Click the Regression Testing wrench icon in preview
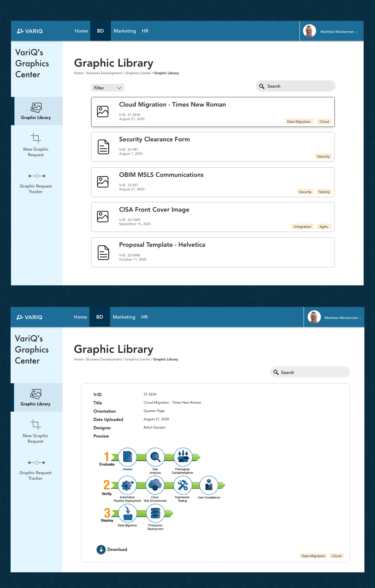375x588 pixels. 183,485
